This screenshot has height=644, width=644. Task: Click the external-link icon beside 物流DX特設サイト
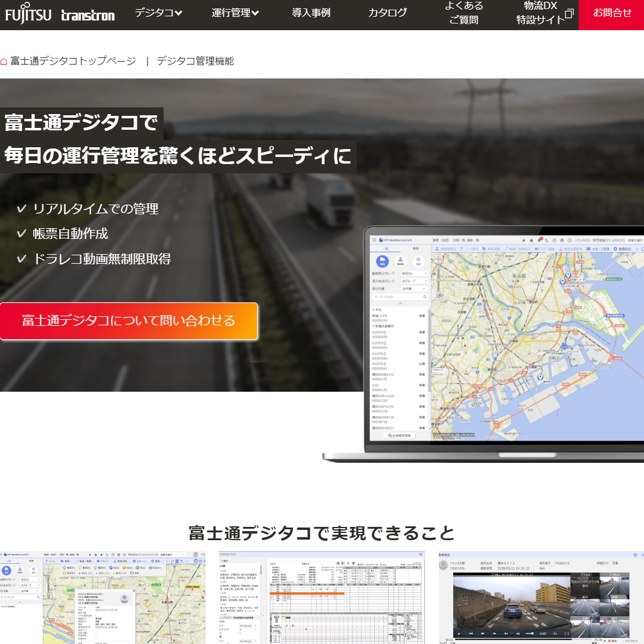pyautogui.click(x=569, y=14)
